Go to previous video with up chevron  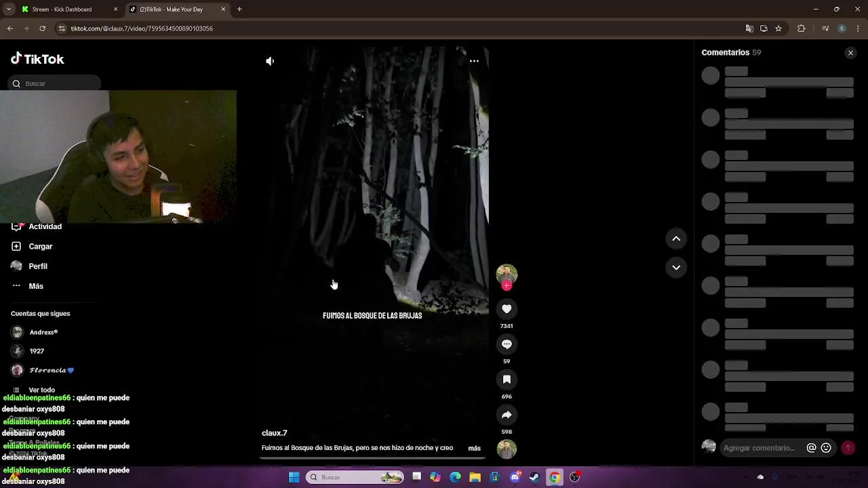(676, 239)
